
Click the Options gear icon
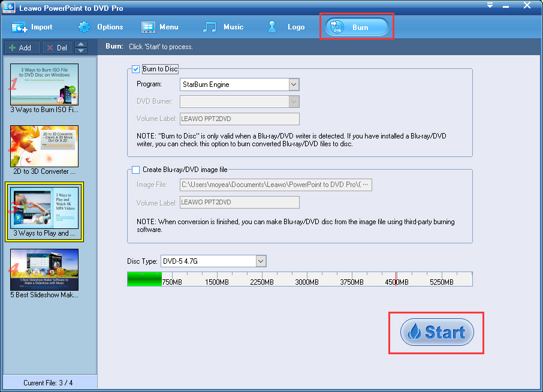[85, 27]
